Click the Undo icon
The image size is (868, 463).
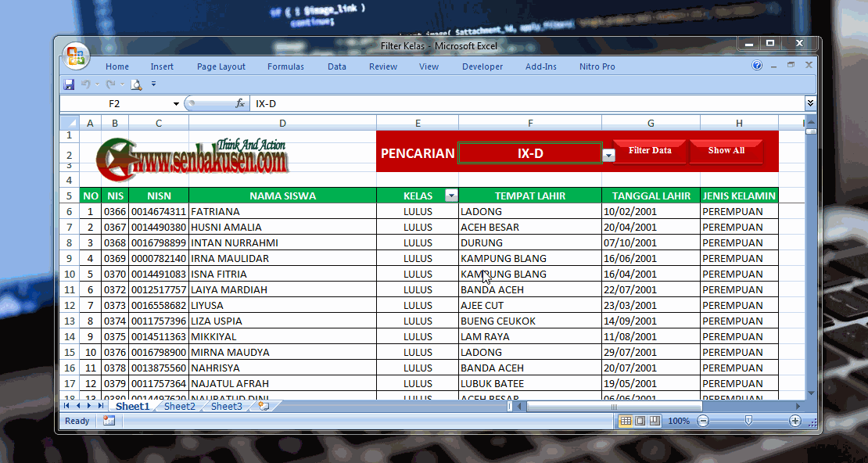(86, 84)
